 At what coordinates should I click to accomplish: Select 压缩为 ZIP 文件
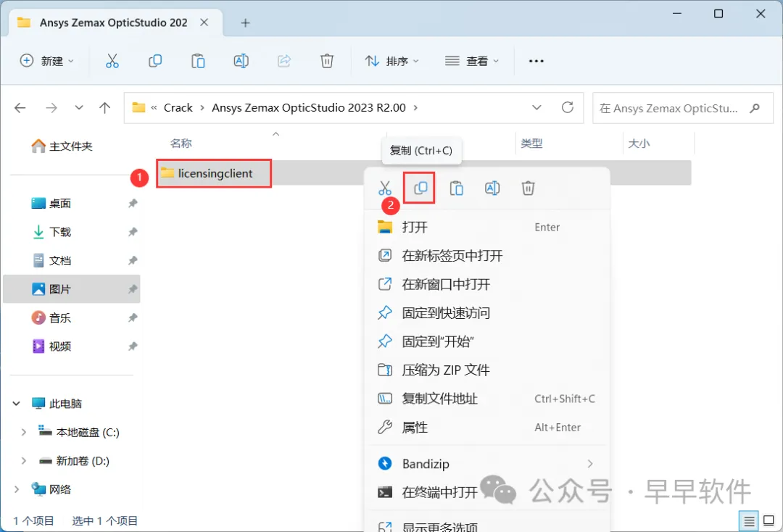[x=487, y=370]
